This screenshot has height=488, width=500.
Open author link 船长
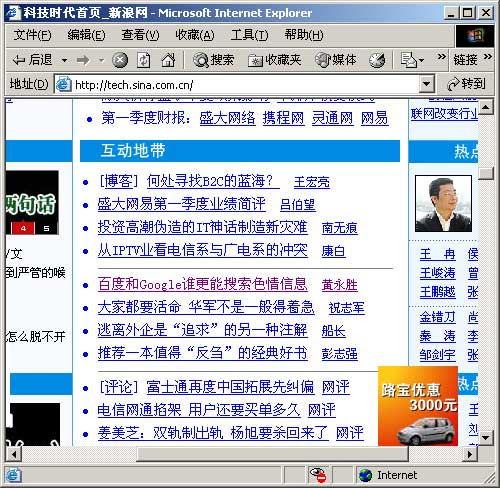pyautogui.click(x=333, y=331)
